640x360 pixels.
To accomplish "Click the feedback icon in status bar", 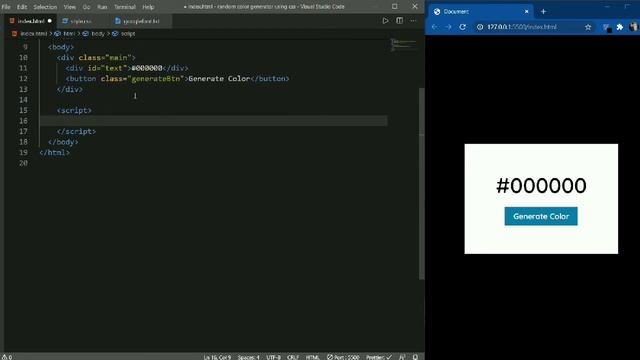I will 402,357.
